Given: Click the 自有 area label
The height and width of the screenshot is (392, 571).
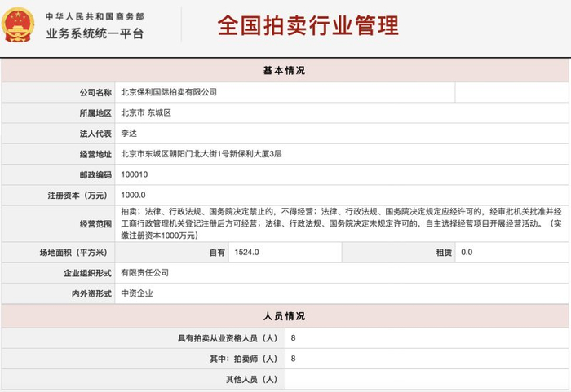Looking at the screenshot, I should [x=217, y=253].
